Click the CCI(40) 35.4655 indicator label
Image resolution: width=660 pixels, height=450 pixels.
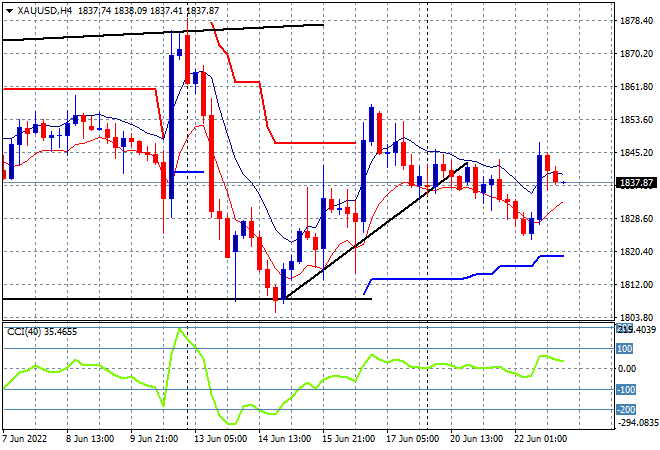pyautogui.click(x=42, y=332)
